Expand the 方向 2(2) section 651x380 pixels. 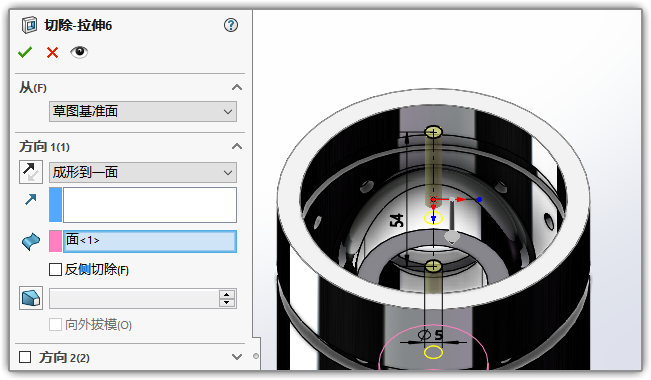pos(237,357)
